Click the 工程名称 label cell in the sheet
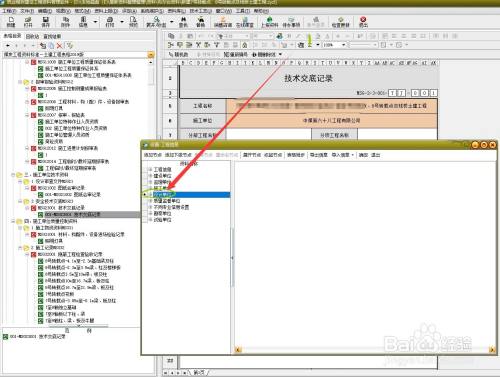The height and width of the screenshot is (377, 500). (x=203, y=106)
